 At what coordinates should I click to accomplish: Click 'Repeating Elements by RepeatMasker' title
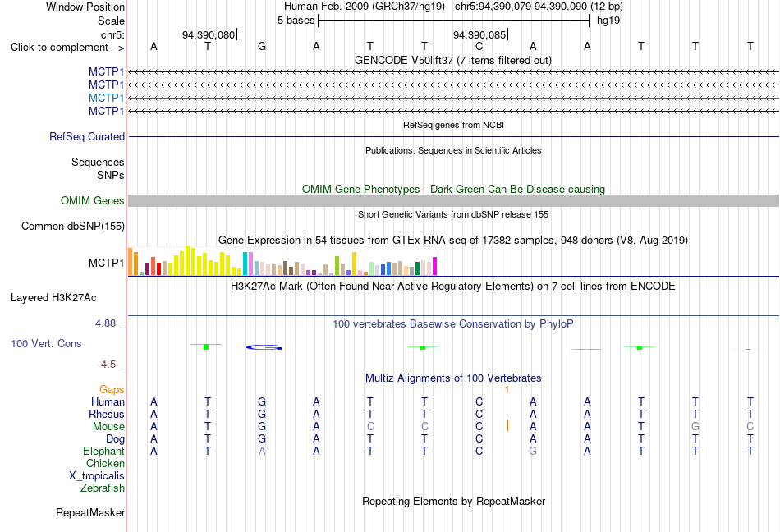(454, 501)
